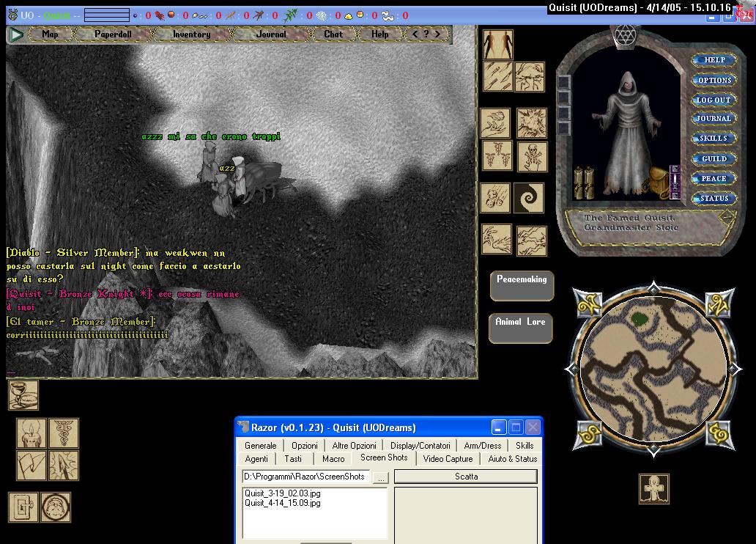The image size is (756, 544).
Task: Cast the explosion burst spell icon
Action: tap(532, 122)
